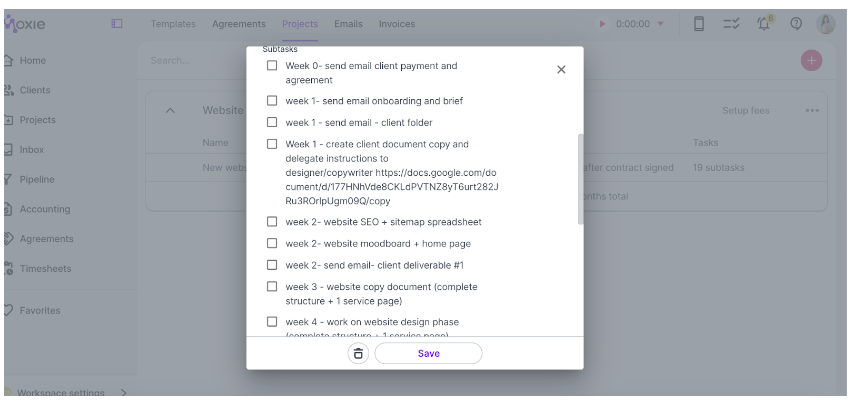Open the help question mark icon
Viewport: 850px width, 403px height.
(x=796, y=24)
